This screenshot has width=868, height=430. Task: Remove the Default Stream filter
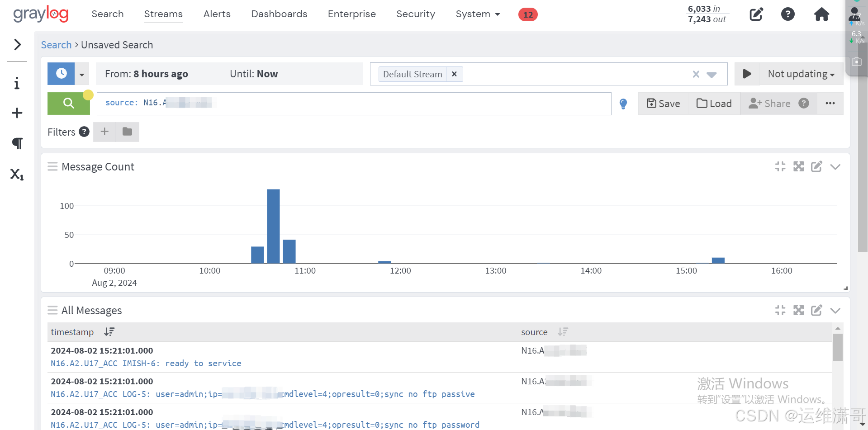(x=454, y=74)
